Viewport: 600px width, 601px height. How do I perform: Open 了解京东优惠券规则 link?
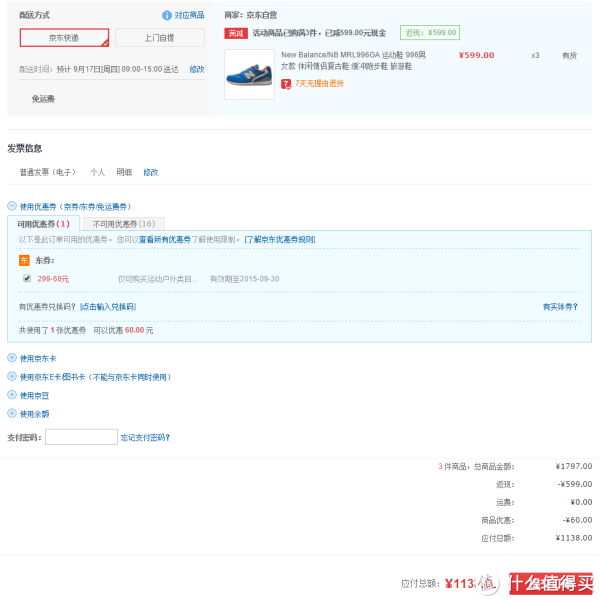pos(280,240)
